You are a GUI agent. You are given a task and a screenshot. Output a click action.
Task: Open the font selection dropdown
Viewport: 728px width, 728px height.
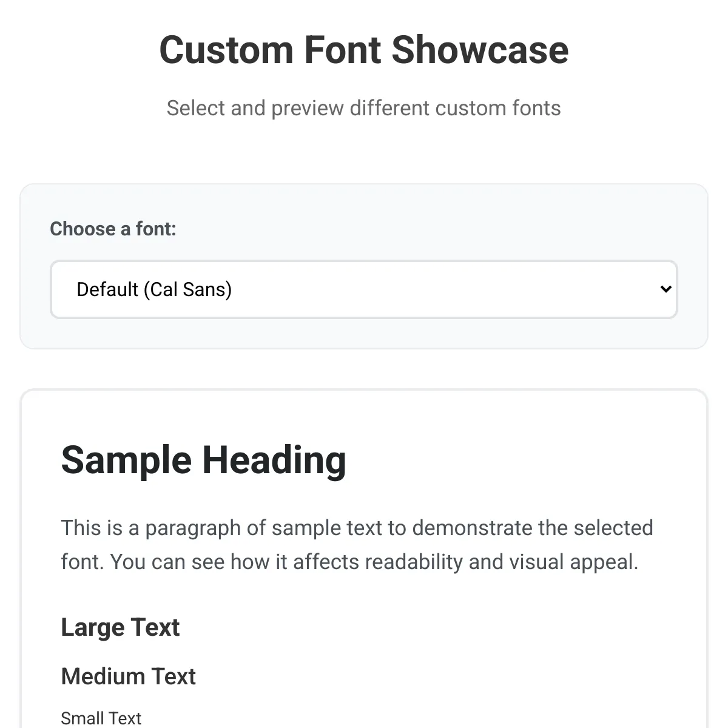[x=363, y=289]
